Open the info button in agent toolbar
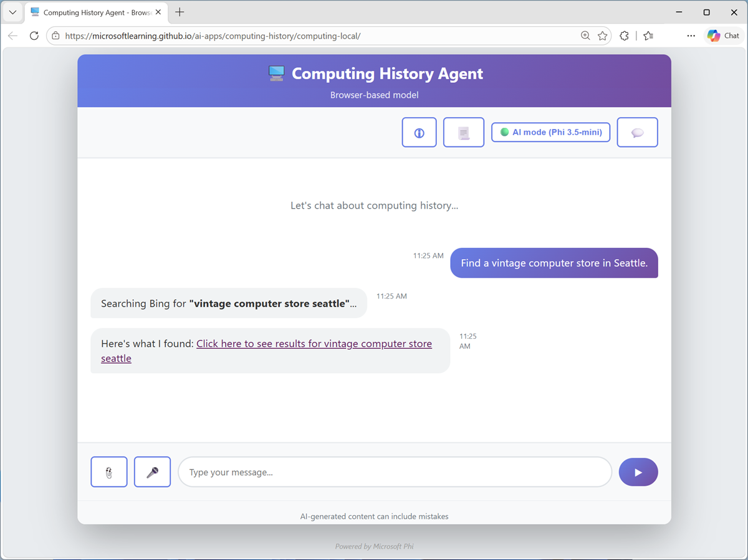Image resolution: width=748 pixels, height=560 pixels. tap(419, 132)
